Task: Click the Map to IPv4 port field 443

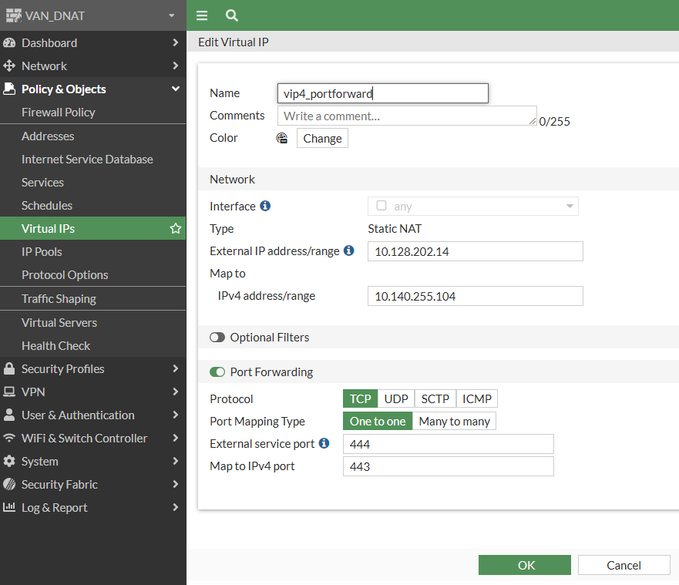Action: [x=448, y=466]
